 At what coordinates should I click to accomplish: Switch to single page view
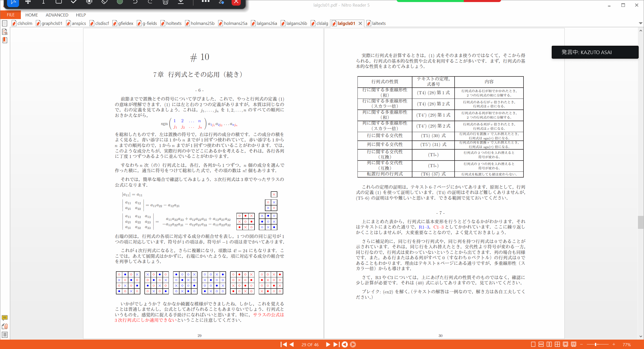pos(533,344)
